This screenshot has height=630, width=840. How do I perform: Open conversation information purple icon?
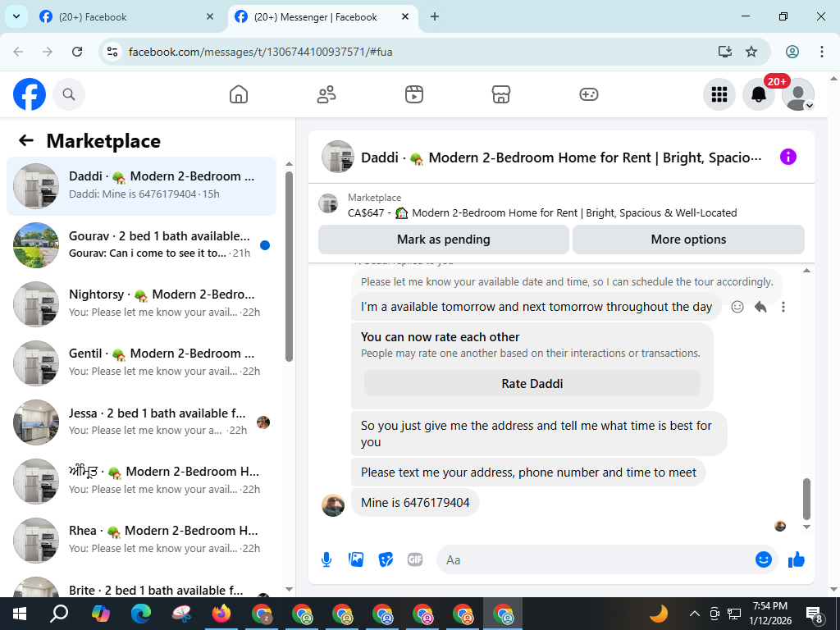(x=788, y=157)
